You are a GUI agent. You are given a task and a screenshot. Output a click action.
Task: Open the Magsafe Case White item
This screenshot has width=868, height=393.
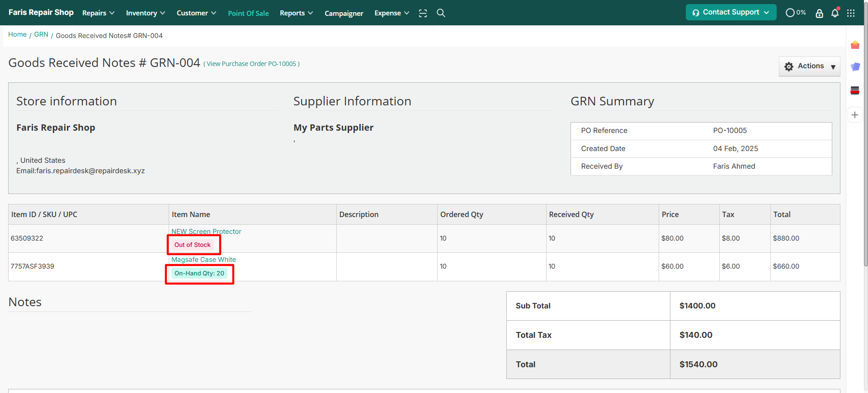pyautogui.click(x=203, y=260)
